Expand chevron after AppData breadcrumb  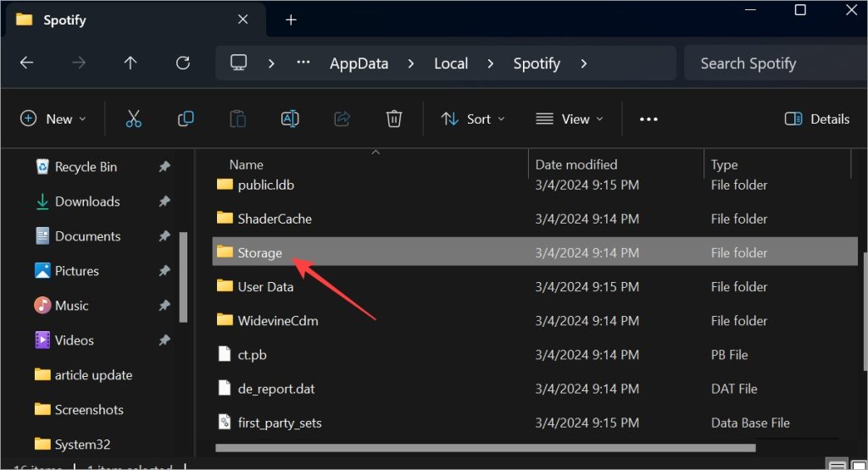411,64
